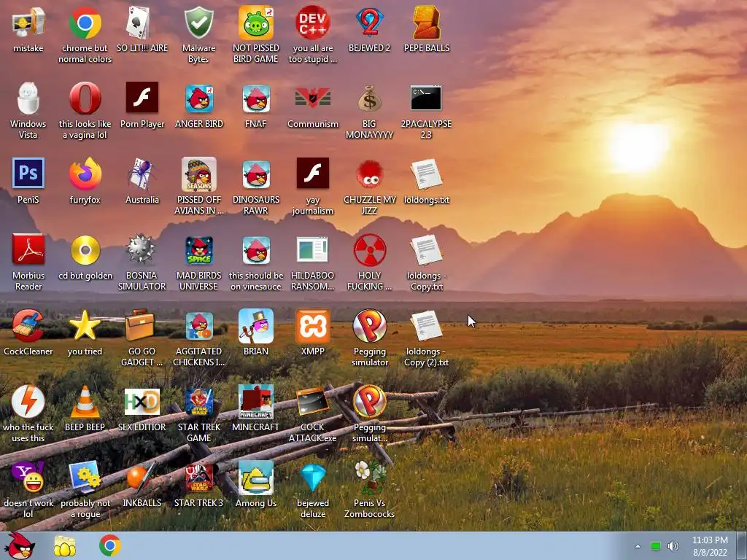This screenshot has height=560, width=747.
Task: Select the flower Plants vs Zombies icon
Action: coord(370,477)
